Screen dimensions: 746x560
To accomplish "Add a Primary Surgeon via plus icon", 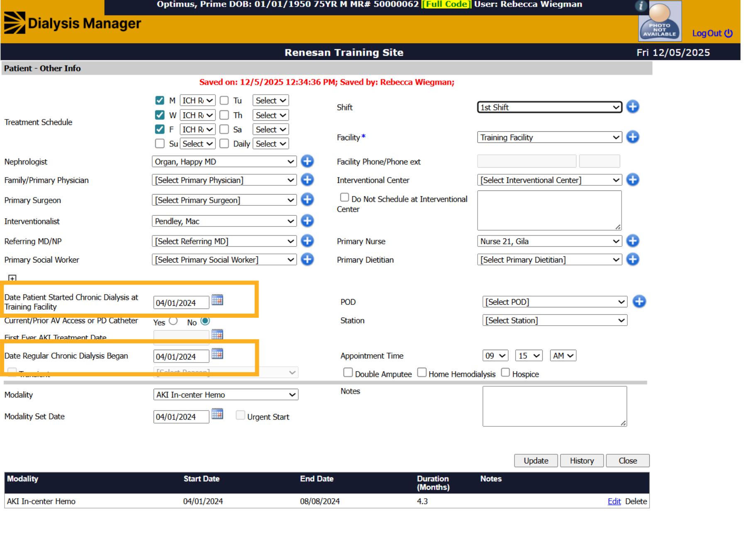I will pos(307,200).
